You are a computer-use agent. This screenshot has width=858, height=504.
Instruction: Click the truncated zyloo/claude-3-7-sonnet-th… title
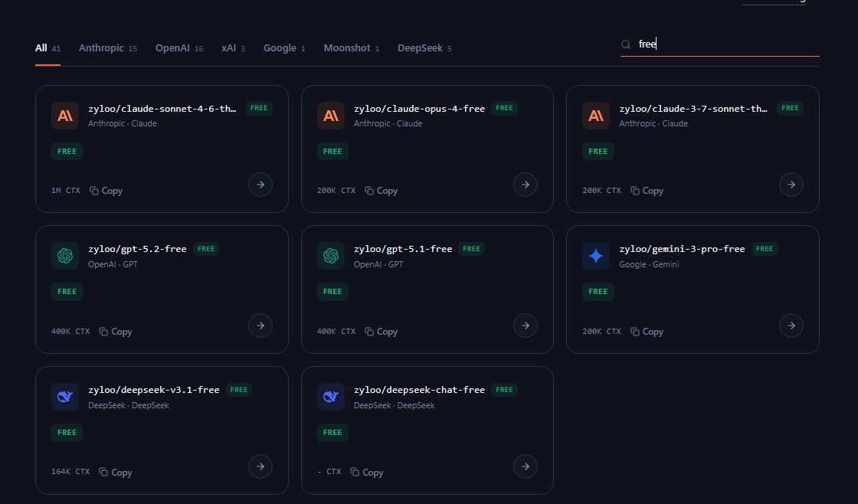[693, 108]
